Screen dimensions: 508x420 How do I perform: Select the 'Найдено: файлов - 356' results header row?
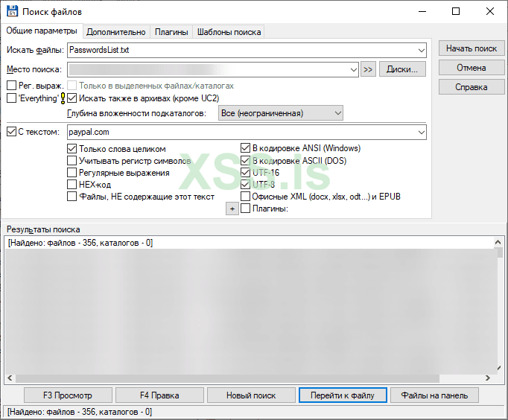[x=249, y=243]
